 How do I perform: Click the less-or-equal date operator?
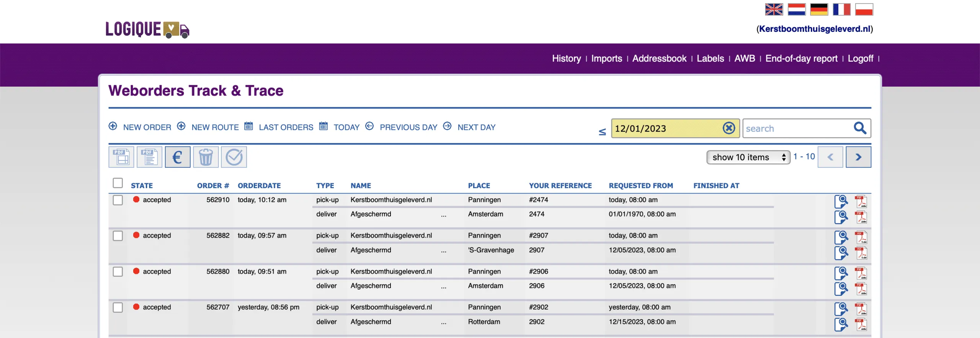point(602,132)
